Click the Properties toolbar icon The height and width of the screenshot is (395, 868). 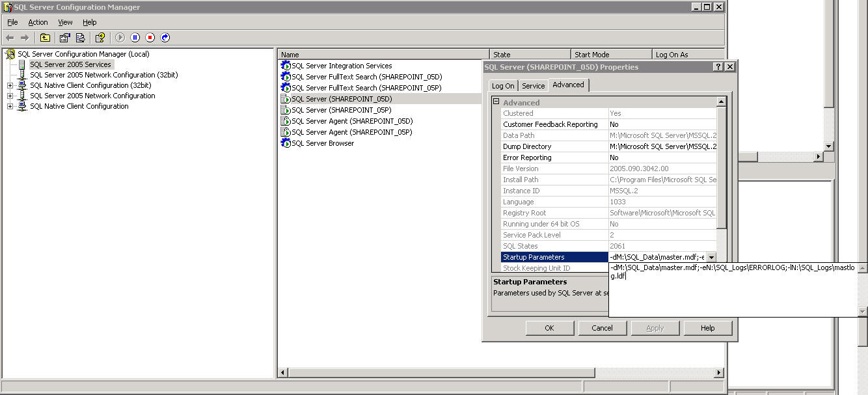click(x=65, y=38)
